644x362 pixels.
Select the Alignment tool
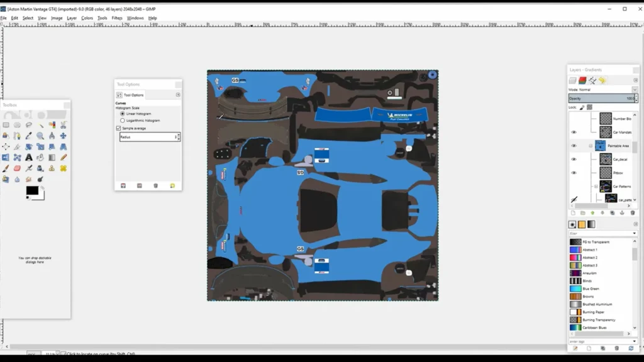[x=6, y=146]
